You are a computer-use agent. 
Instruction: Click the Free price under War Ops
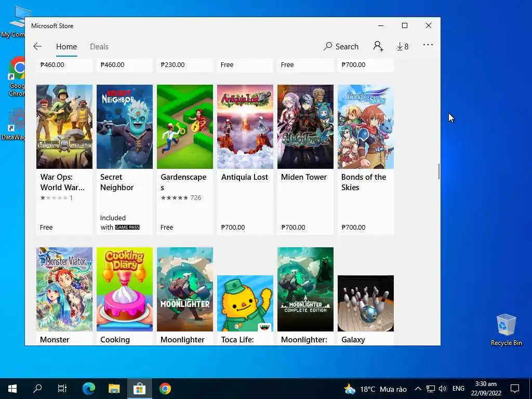click(x=46, y=228)
